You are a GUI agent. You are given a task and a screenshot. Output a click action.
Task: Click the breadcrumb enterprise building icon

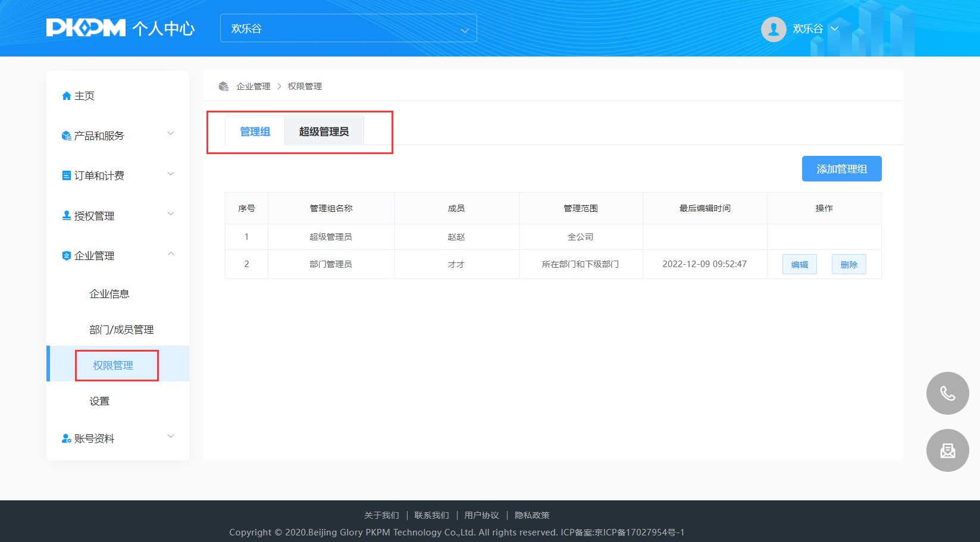(224, 86)
